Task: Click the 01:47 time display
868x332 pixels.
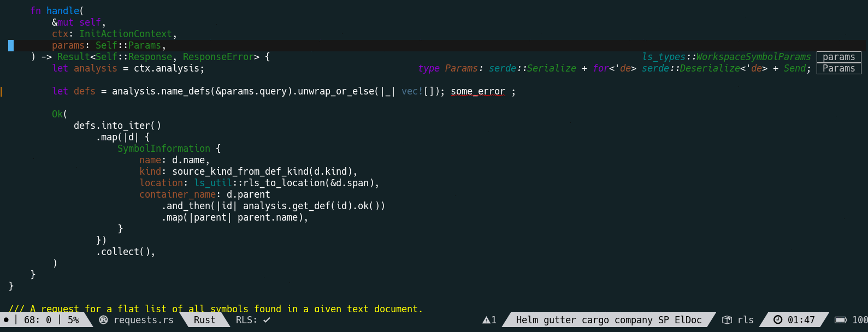Action: coord(801,320)
